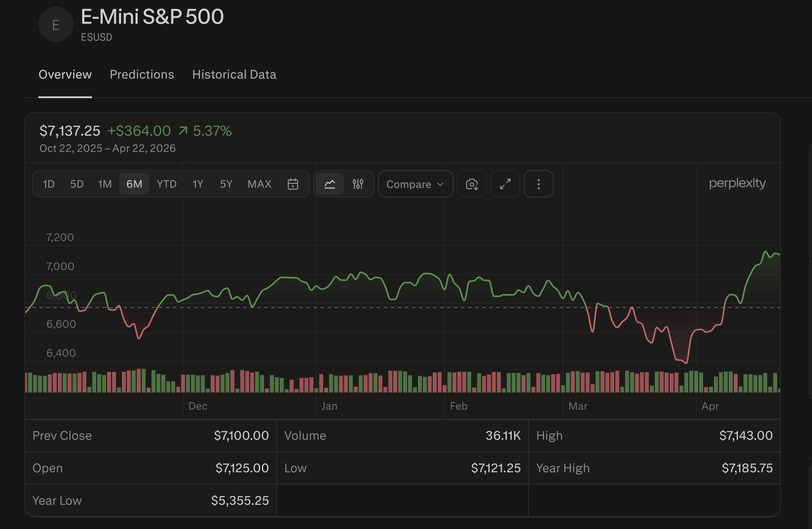Open the three-dot more options menu
Viewport: 812px width, 529px height.
click(x=538, y=184)
